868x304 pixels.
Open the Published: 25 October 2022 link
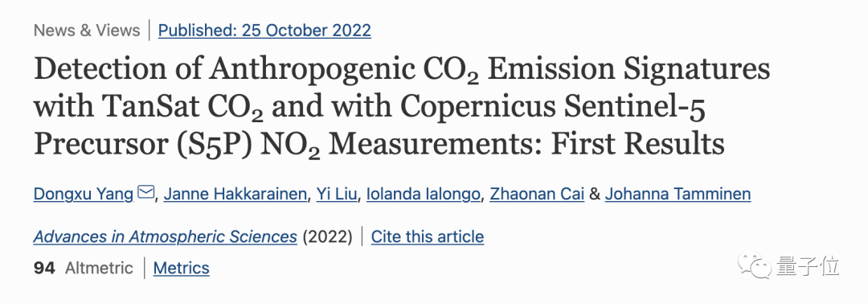tap(264, 30)
